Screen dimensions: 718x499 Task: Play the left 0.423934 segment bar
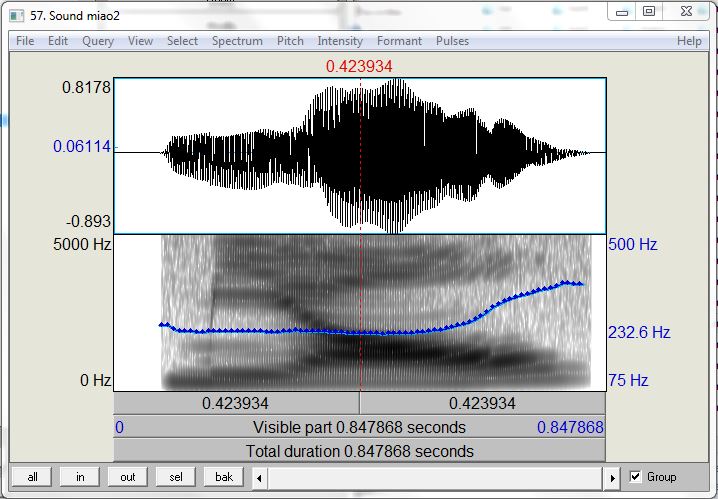(236, 403)
